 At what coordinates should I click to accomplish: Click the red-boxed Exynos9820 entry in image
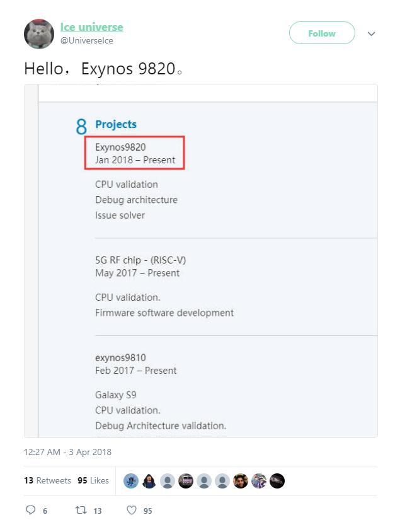pyautogui.click(x=135, y=153)
